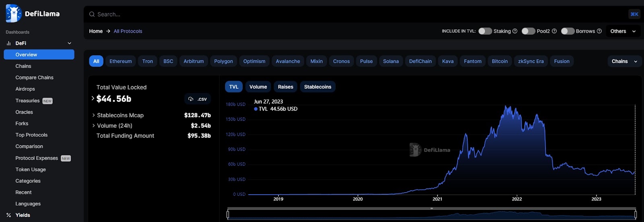This screenshot has height=222, width=644.
Task: Filter by Bitcoin chain
Action: click(500, 61)
